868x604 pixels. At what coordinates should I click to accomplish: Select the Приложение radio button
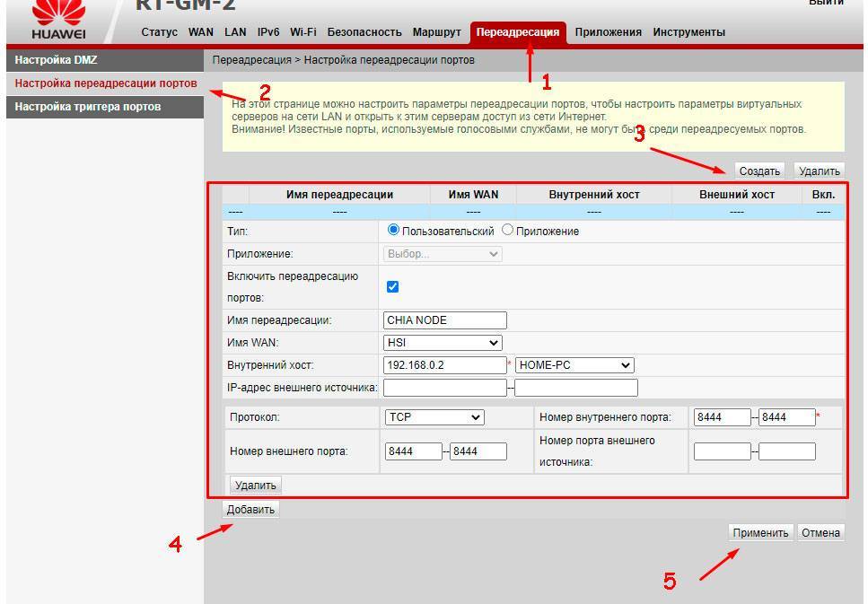pos(508,230)
